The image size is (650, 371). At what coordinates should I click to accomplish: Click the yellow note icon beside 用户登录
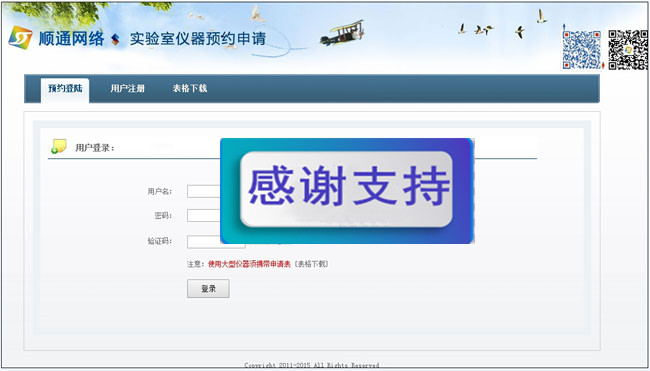pos(59,146)
